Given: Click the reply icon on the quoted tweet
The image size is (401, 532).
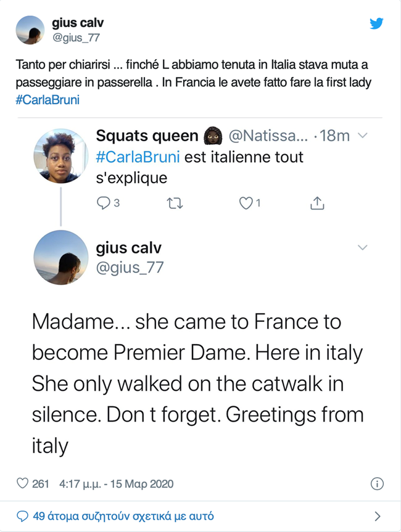Looking at the screenshot, I should (104, 202).
